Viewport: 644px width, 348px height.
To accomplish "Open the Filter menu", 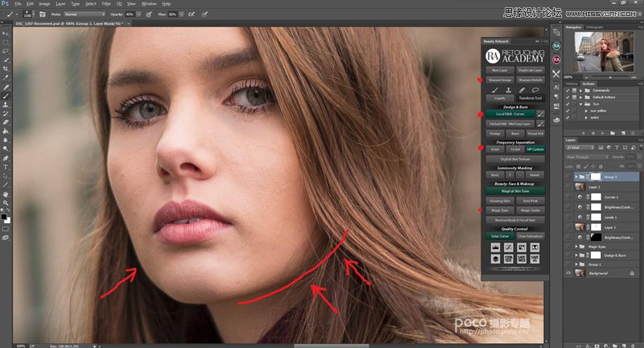I will coord(106,3).
